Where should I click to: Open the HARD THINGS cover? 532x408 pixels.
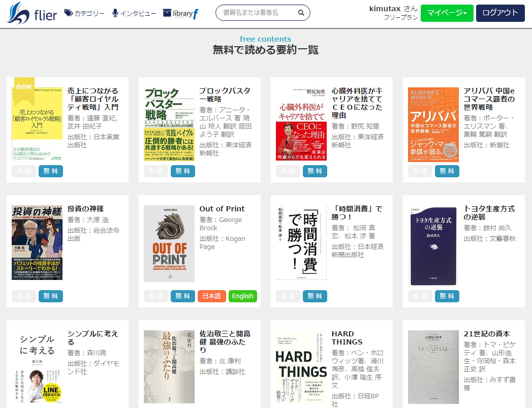301,367
